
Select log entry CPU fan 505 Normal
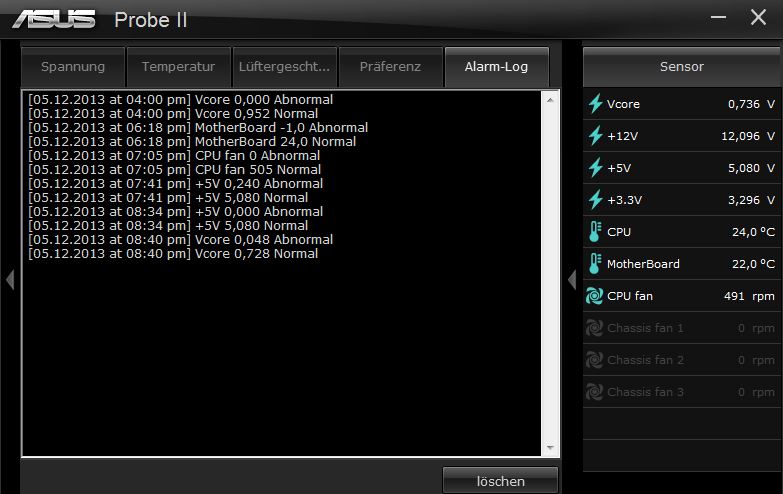pyautogui.click(x=174, y=169)
